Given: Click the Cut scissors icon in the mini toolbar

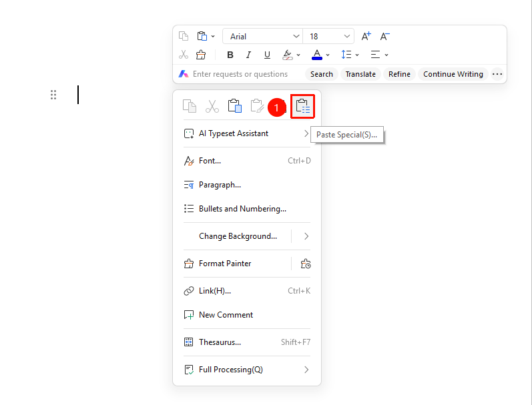Looking at the screenshot, I should [184, 55].
